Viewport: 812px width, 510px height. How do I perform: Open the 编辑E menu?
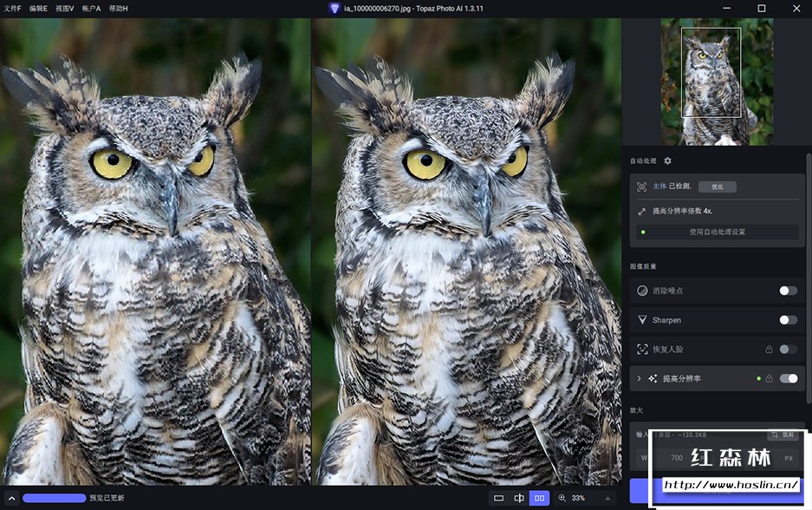click(x=38, y=9)
